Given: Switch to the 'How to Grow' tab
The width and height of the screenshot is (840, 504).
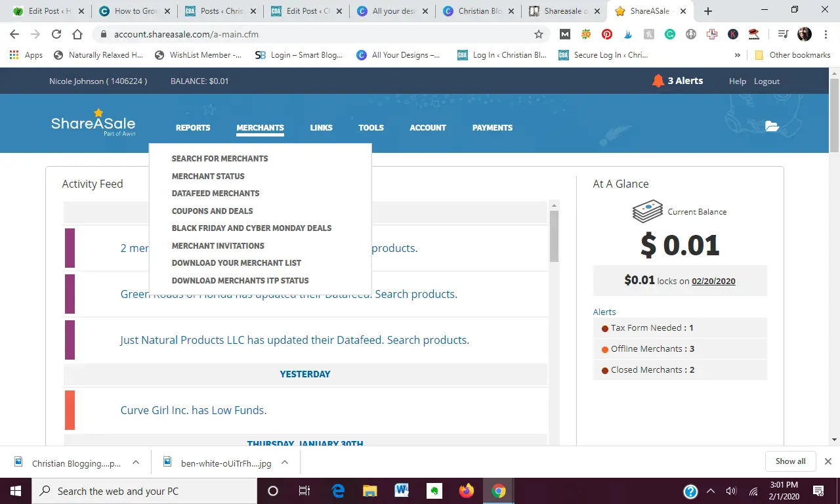Looking at the screenshot, I should tap(134, 11).
